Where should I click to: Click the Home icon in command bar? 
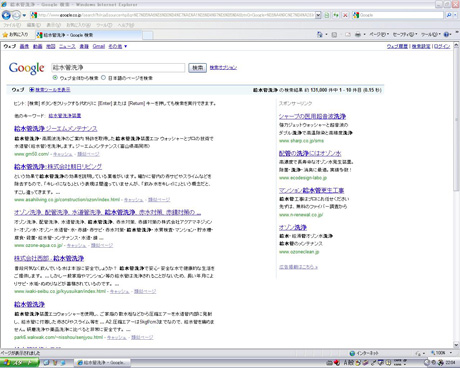pos(320,34)
